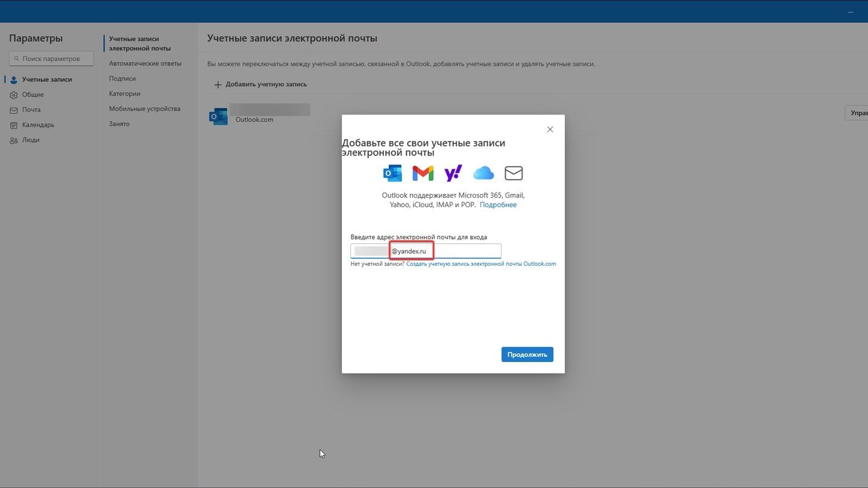The image size is (868, 488).
Task: Click the Outlook icon in the dialog
Action: (392, 173)
